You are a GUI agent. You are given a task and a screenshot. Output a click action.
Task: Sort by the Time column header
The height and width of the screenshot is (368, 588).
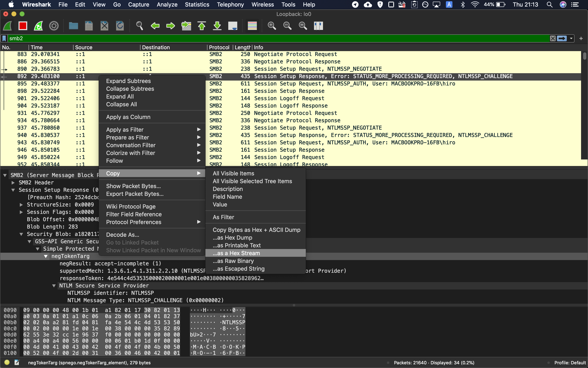51,47
